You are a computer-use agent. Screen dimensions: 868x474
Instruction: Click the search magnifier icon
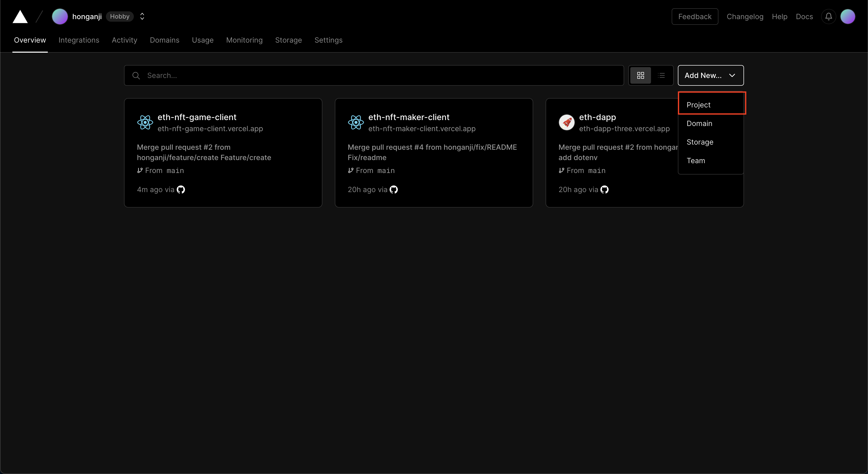(136, 75)
